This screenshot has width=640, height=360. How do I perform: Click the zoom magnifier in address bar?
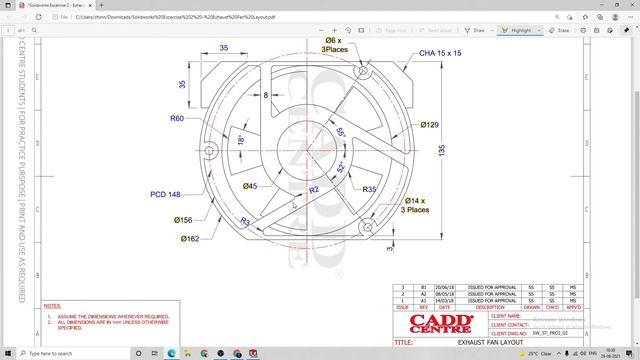coord(557,17)
